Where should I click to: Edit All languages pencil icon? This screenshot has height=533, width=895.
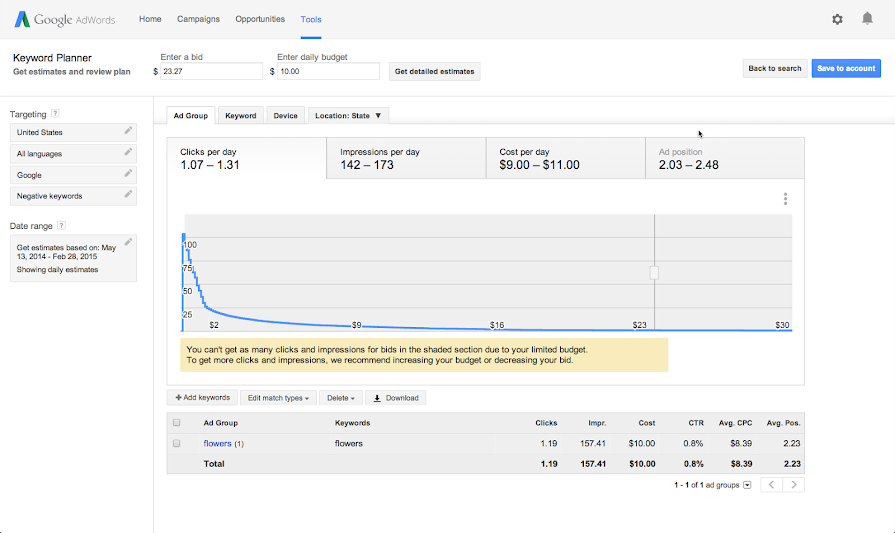click(x=128, y=152)
